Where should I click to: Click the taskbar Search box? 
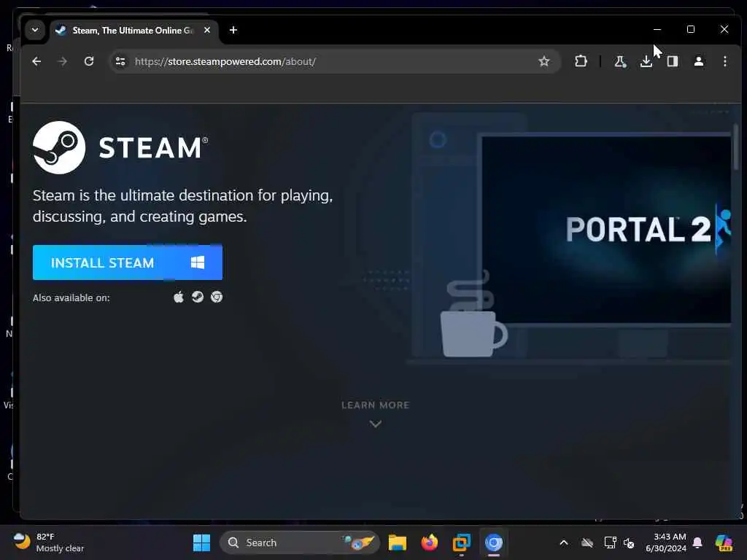(299, 542)
